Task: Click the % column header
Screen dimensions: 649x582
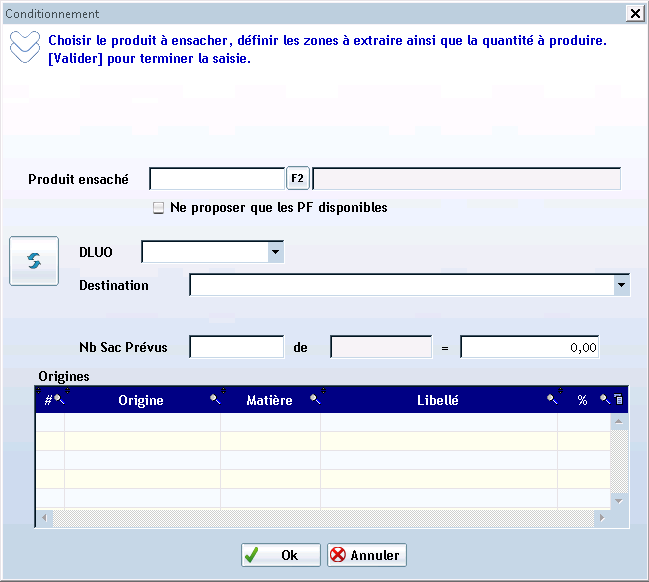Action: pos(582,400)
